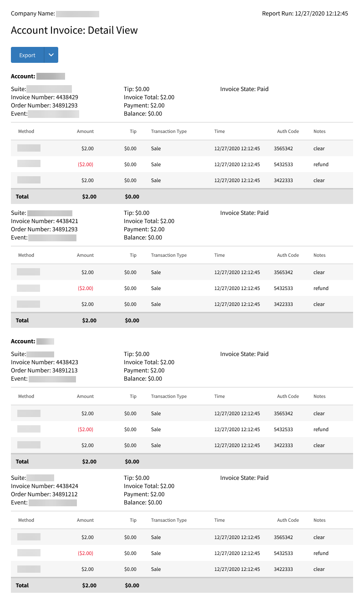Click the refund note under invoice 4438423
This screenshot has height=616, width=364.
point(321,429)
